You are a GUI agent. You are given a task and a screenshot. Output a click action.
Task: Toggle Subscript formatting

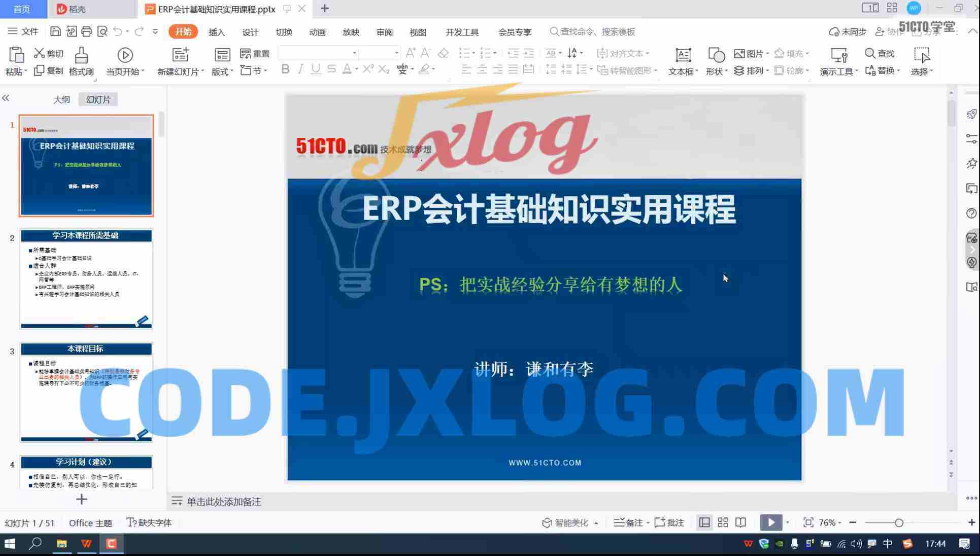click(384, 69)
